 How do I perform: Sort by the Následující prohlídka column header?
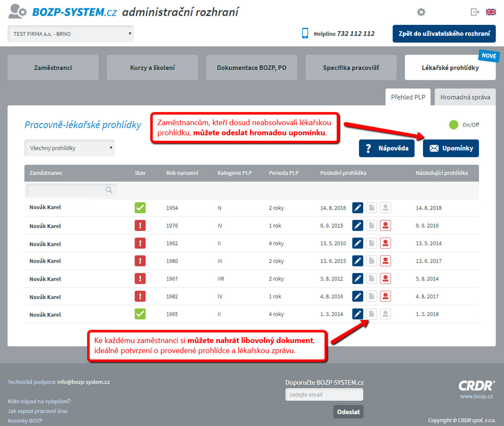click(x=442, y=173)
